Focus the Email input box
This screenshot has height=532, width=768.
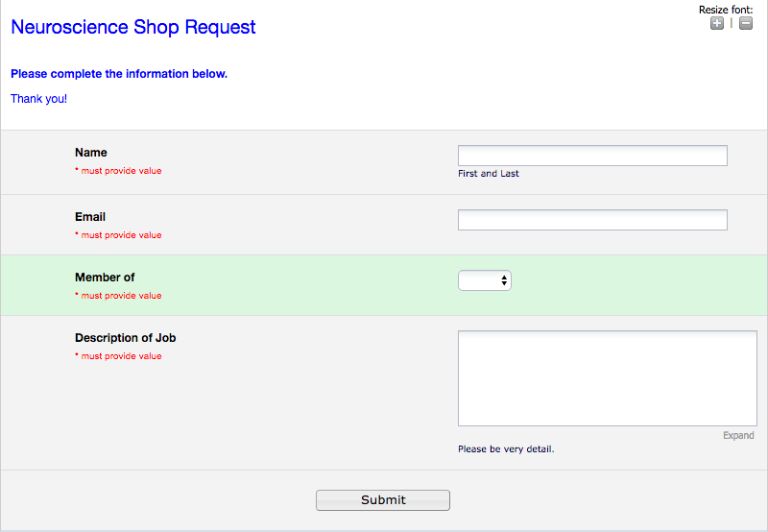[x=592, y=220]
